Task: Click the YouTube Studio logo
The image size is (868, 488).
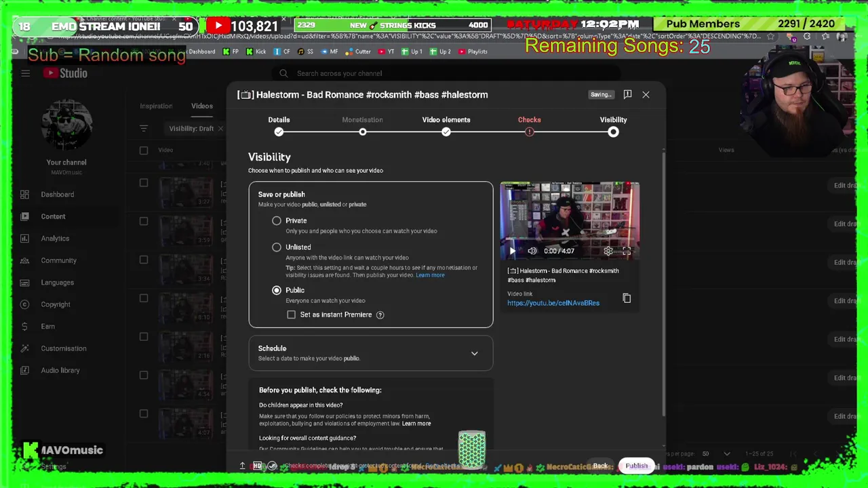Action: tap(65, 73)
